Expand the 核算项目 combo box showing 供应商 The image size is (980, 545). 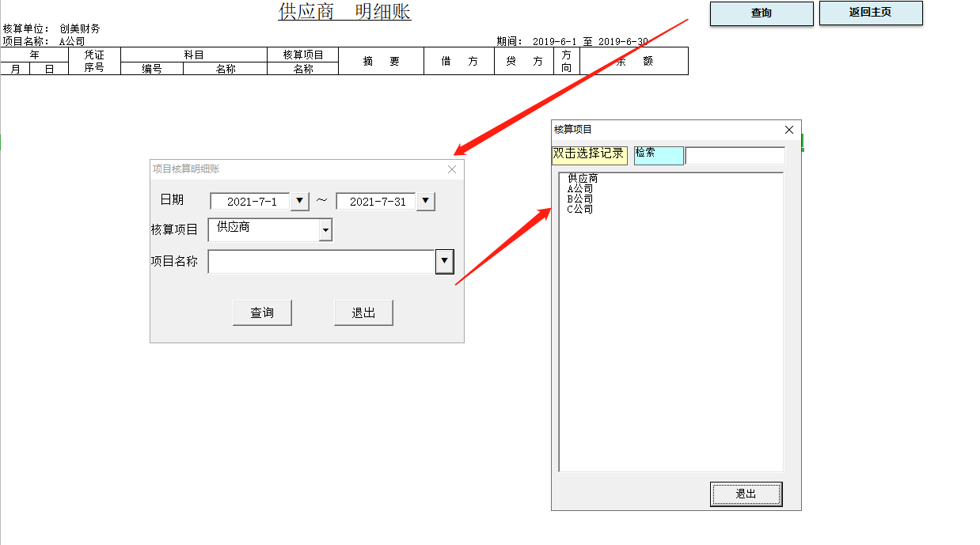point(325,230)
